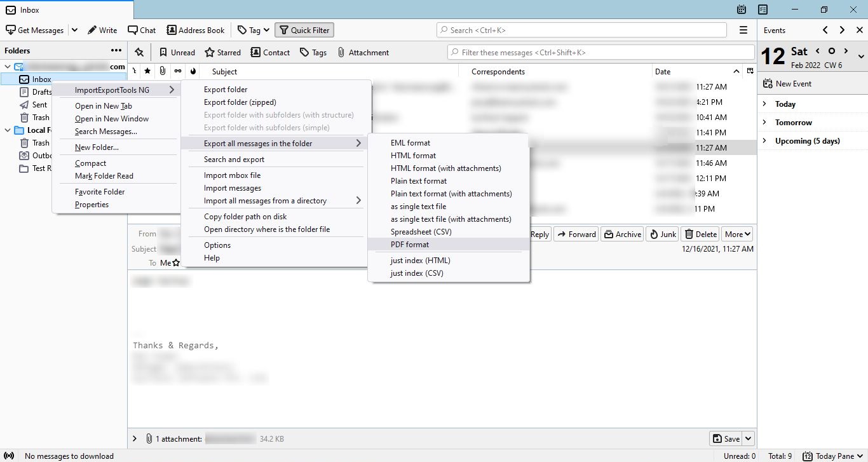Open the calendar tab icon
This screenshot has height=462, width=868.
[x=742, y=10]
